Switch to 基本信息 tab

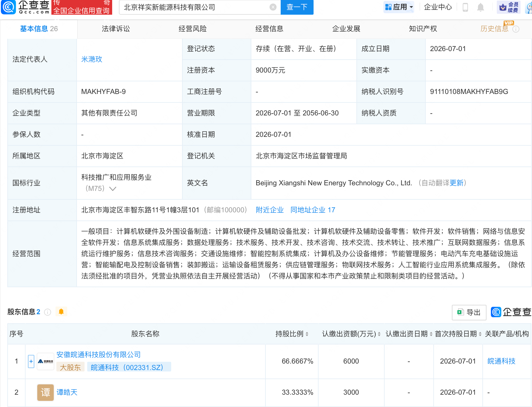point(39,29)
